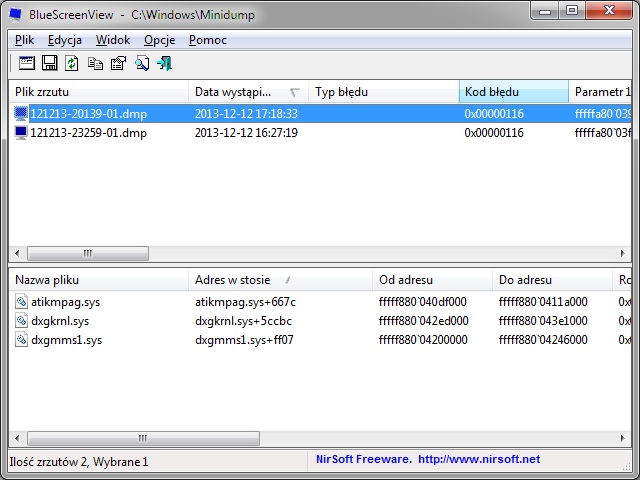Click the BlueScreenView title bar app icon
Image resolution: width=640 pixels, height=480 pixels.
point(15,14)
